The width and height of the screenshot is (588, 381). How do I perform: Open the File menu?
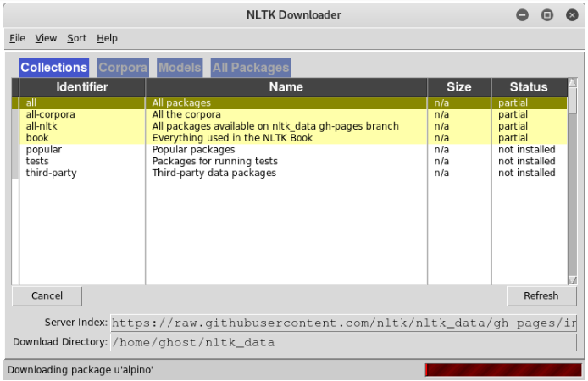click(x=17, y=38)
